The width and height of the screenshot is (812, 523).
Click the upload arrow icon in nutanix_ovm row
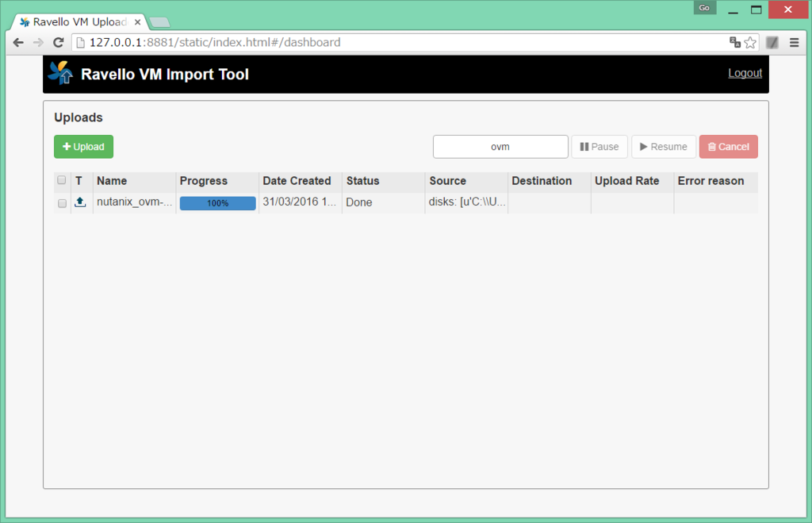(80, 202)
